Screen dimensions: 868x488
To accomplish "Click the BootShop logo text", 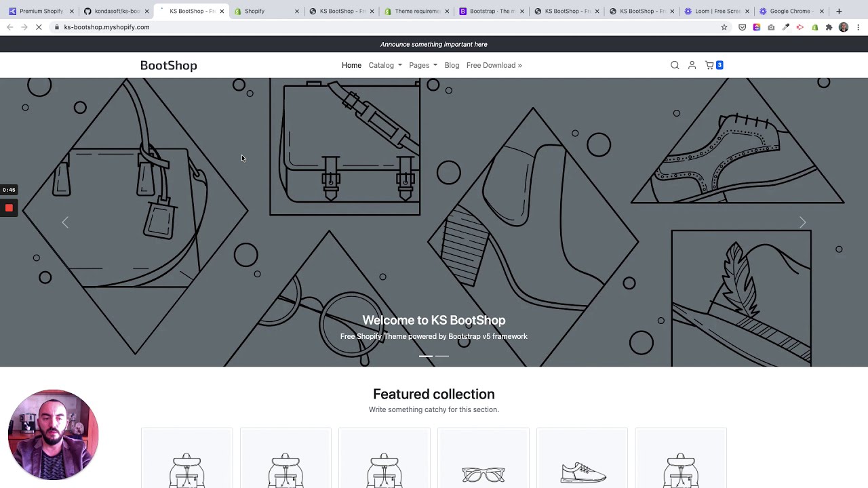I will pos(168,65).
